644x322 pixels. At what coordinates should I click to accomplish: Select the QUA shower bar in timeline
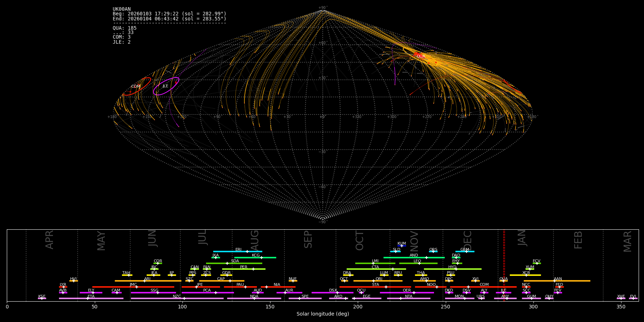coord(503,281)
